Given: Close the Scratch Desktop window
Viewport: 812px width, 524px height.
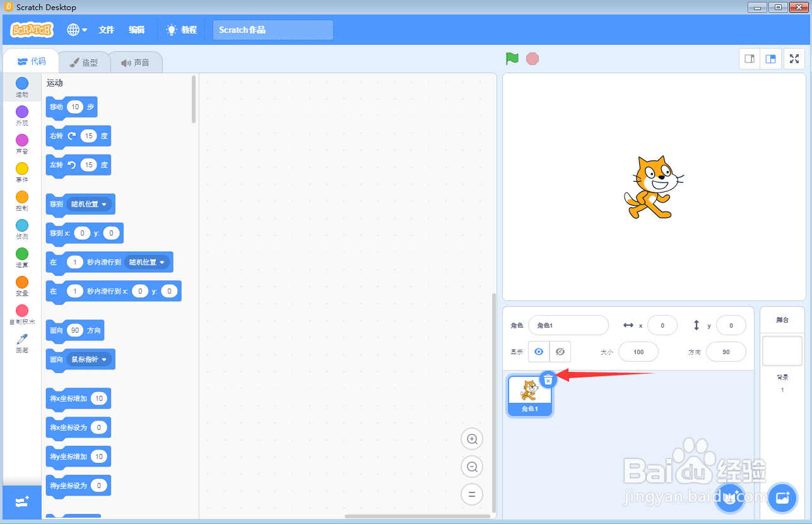Looking at the screenshot, I should (798, 7).
